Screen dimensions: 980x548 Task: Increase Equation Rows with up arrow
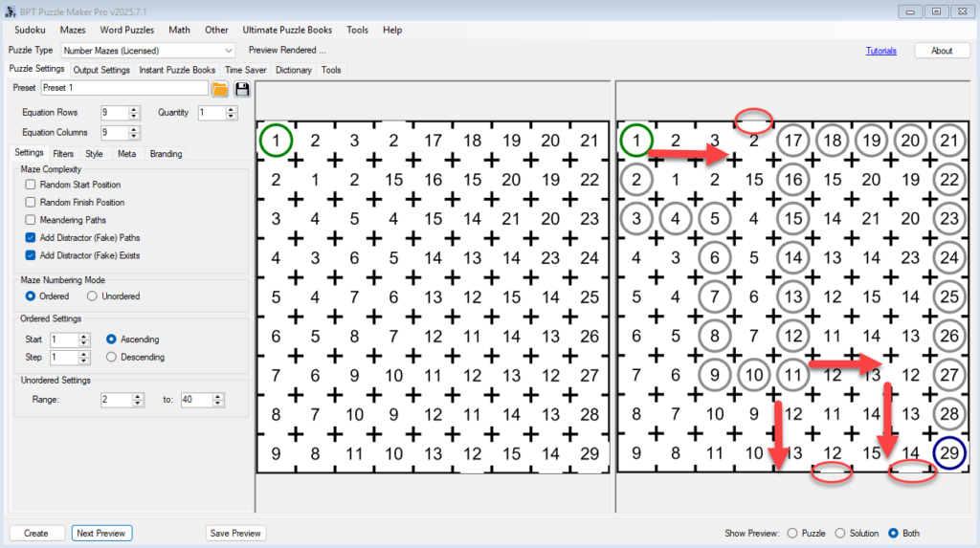click(x=134, y=108)
